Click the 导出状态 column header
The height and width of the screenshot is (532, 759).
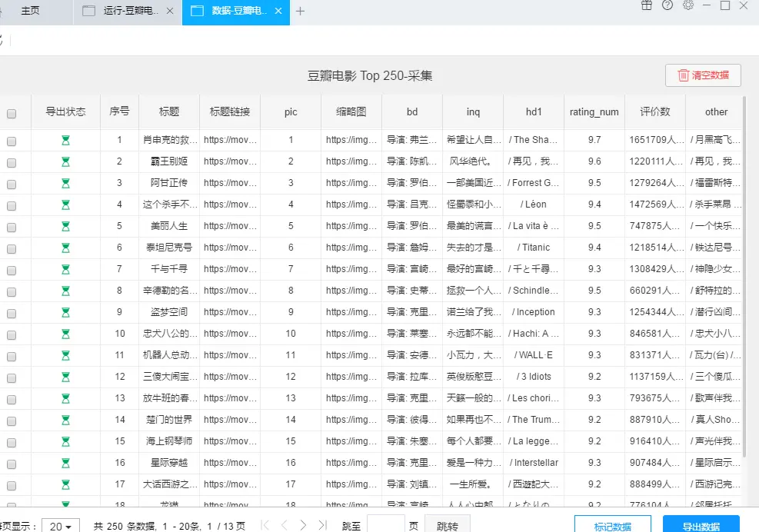coord(65,111)
